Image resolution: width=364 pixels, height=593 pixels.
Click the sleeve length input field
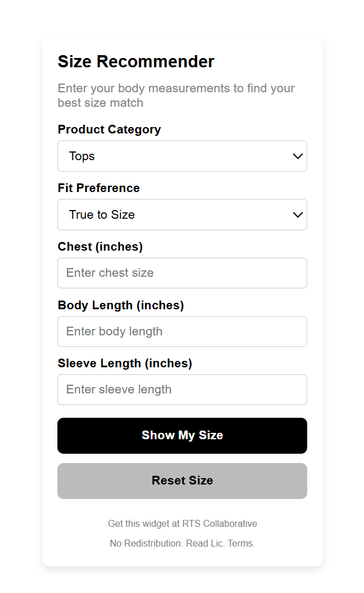click(x=182, y=389)
